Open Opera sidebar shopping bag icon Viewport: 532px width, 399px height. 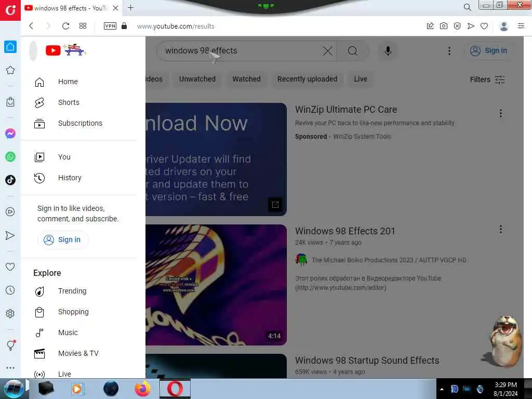pyautogui.click(x=10, y=102)
